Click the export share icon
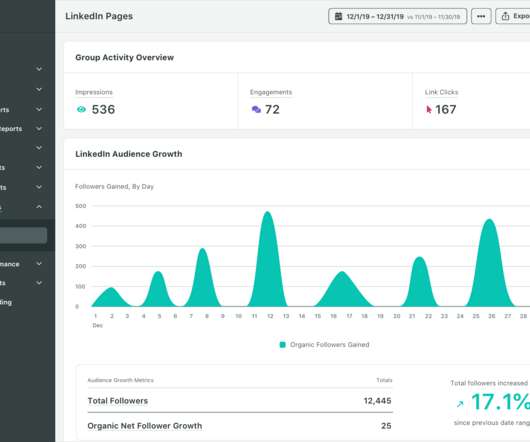Viewport: 530px width, 442px height. (505, 16)
